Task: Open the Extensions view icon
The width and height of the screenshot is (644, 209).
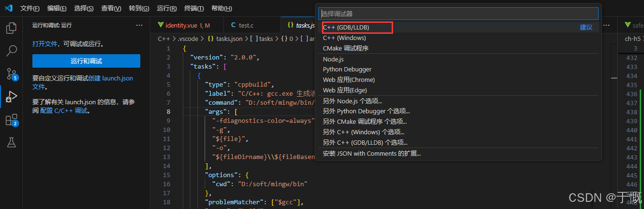Action: click(11, 119)
